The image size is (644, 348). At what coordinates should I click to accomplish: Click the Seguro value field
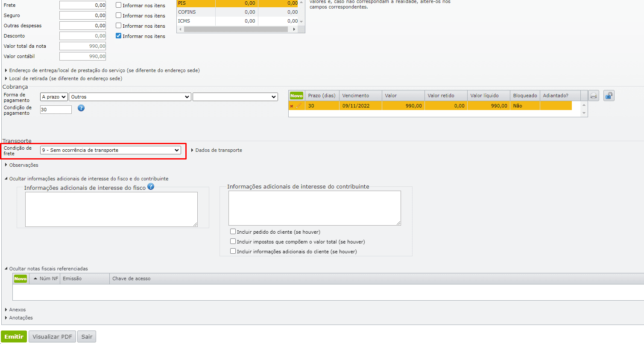(82, 15)
